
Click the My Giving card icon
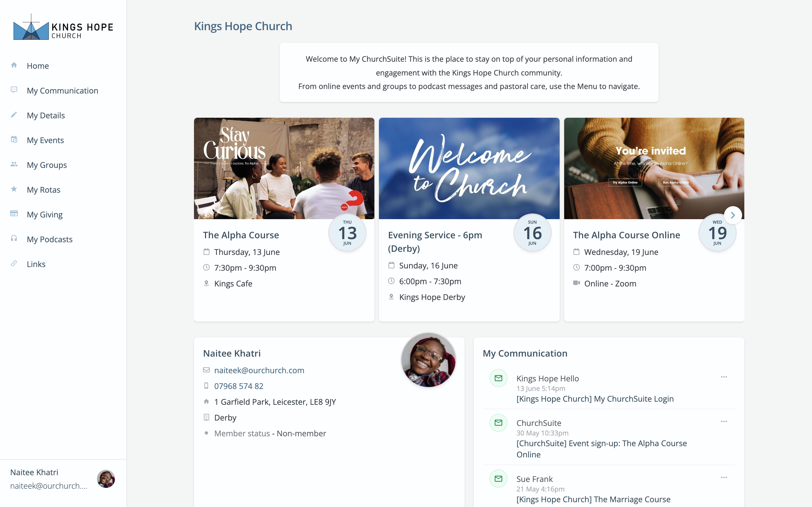point(14,214)
